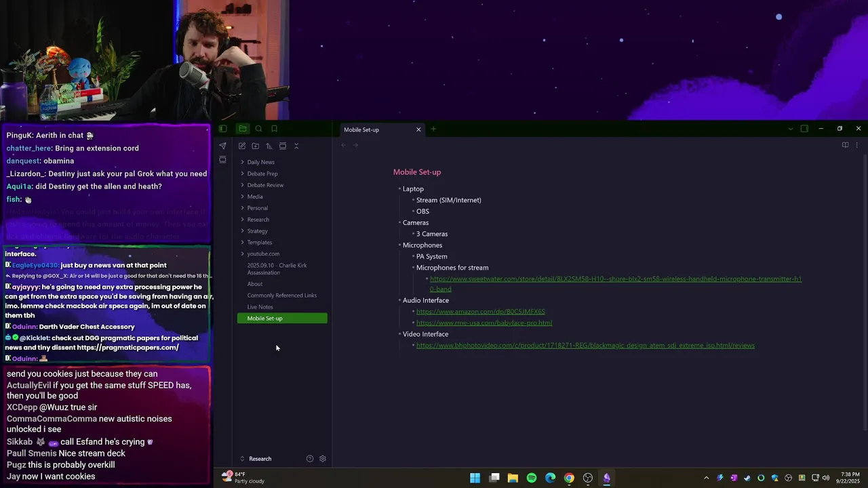Open the bhphotovideo.com blackmagic link
The width and height of the screenshot is (868, 488).
click(585, 346)
